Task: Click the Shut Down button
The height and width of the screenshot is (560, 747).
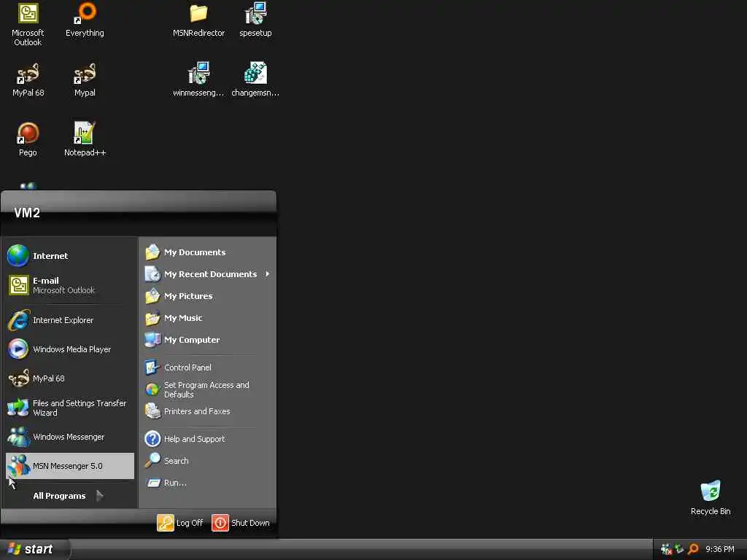Action: [x=241, y=523]
